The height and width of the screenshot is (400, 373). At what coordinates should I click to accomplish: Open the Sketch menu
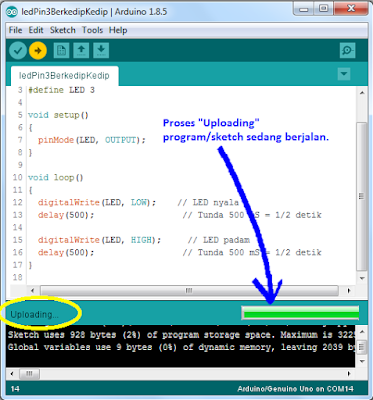pyautogui.click(x=63, y=30)
